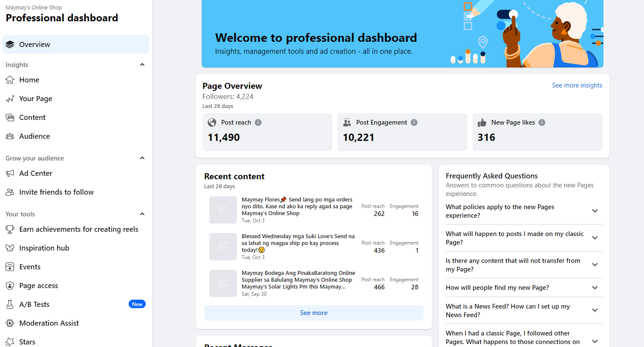This screenshot has height=347, width=644.
Task: Collapse the Your tools section
Action: pos(142,214)
